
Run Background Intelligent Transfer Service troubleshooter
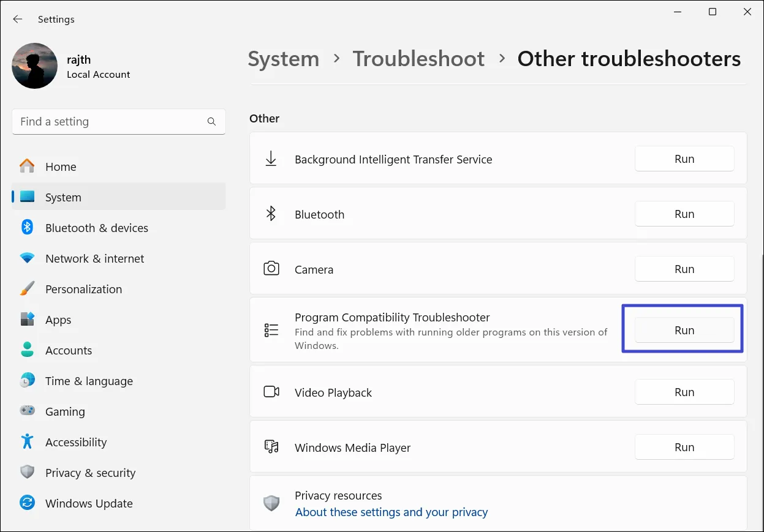coord(684,159)
